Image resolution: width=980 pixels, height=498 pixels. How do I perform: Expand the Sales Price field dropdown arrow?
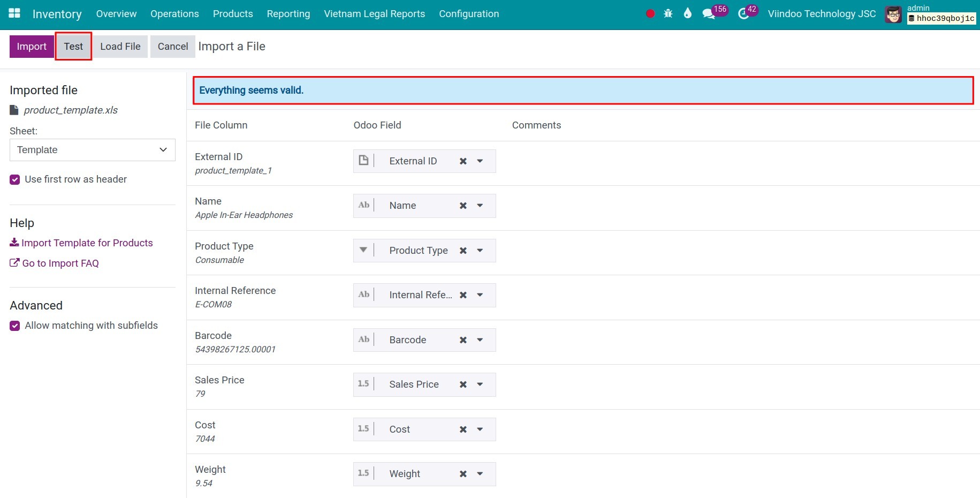click(480, 384)
